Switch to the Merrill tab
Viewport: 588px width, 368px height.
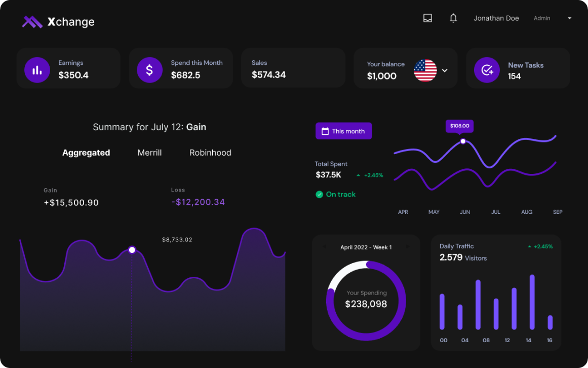click(x=149, y=153)
